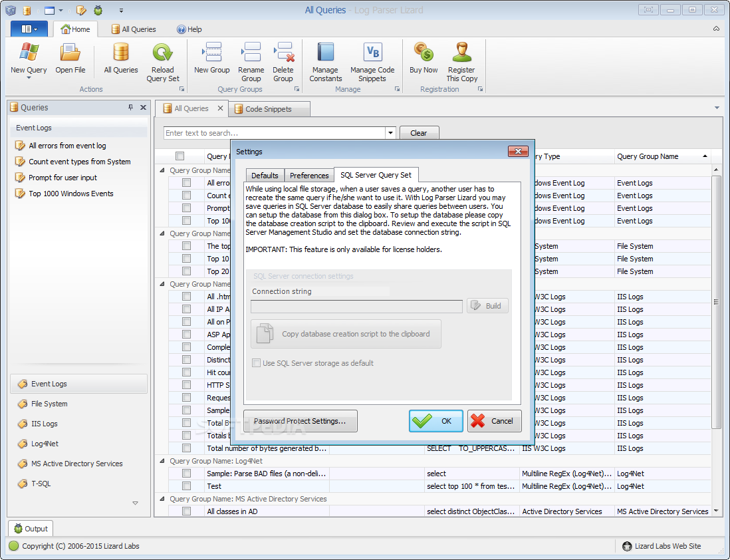
Task: Close the Queries side panel
Action: [x=144, y=107]
